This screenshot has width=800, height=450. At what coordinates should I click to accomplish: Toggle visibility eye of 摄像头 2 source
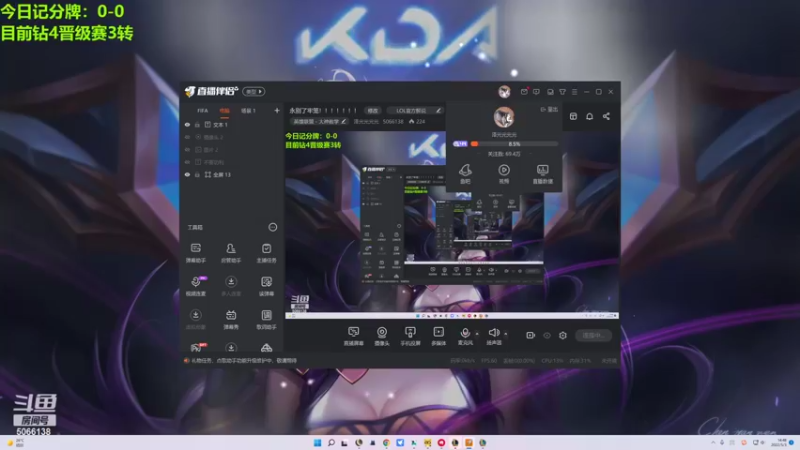point(187,137)
